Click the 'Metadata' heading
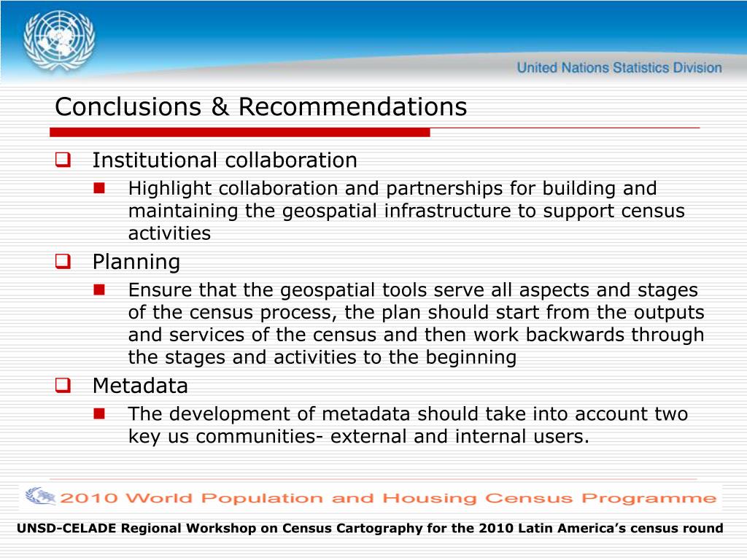747x560 pixels. tap(140, 386)
